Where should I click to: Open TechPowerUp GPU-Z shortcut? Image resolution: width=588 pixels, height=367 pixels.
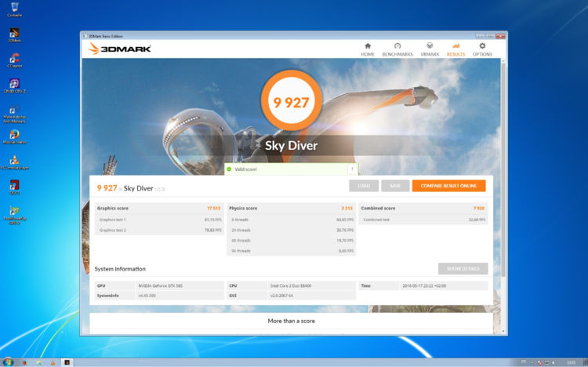click(15, 216)
